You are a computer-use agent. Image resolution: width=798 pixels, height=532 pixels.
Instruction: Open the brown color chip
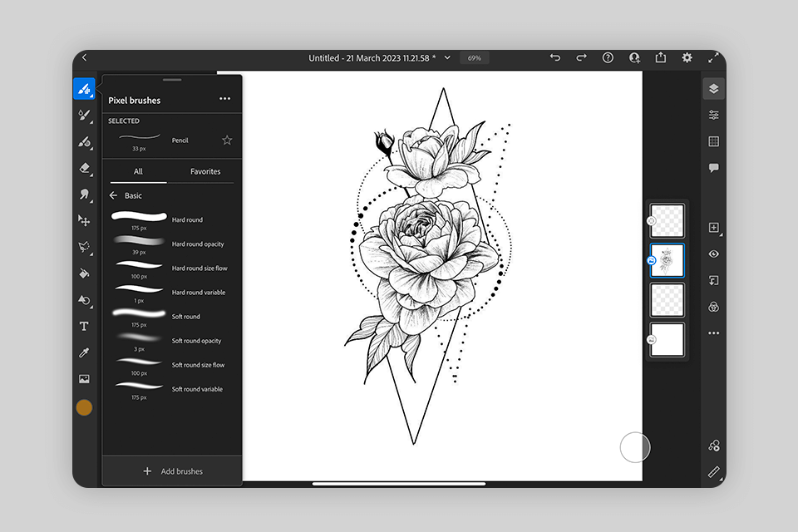(84, 407)
